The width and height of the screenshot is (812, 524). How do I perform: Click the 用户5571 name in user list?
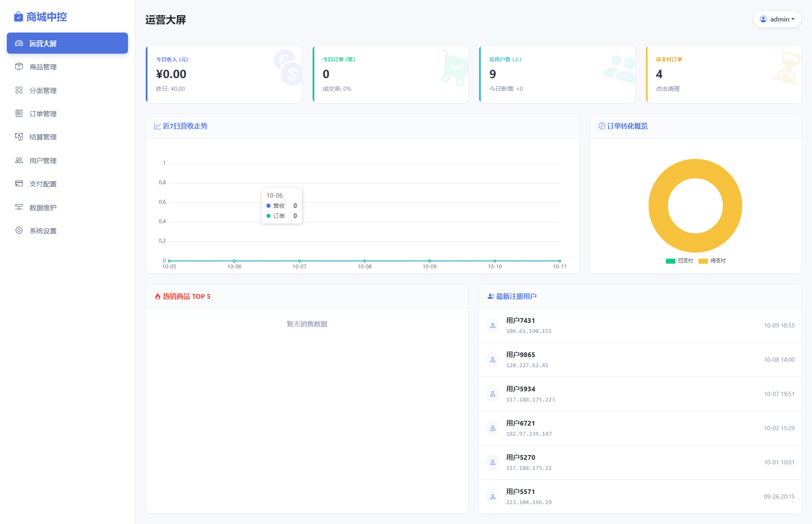pos(520,491)
